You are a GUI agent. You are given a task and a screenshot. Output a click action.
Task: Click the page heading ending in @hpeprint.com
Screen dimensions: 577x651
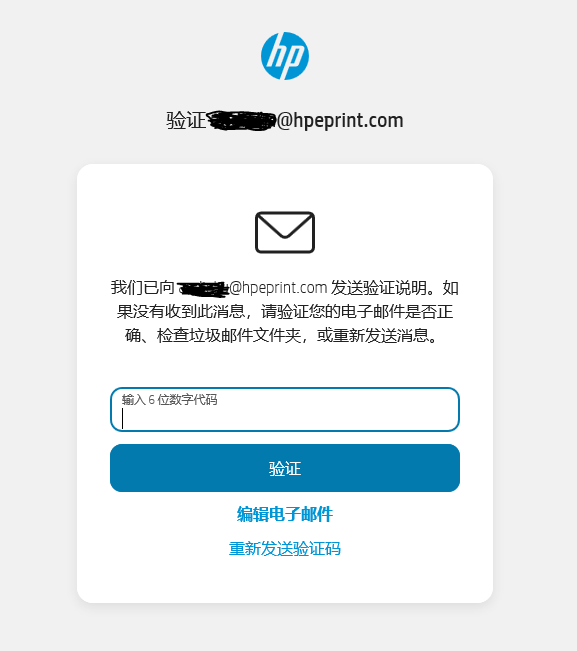click(285, 120)
